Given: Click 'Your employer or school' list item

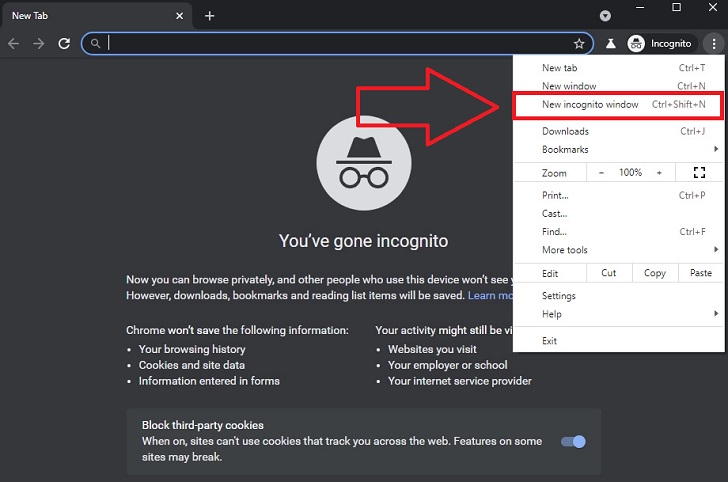Looking at the screenshot, I should coord(448,365).
